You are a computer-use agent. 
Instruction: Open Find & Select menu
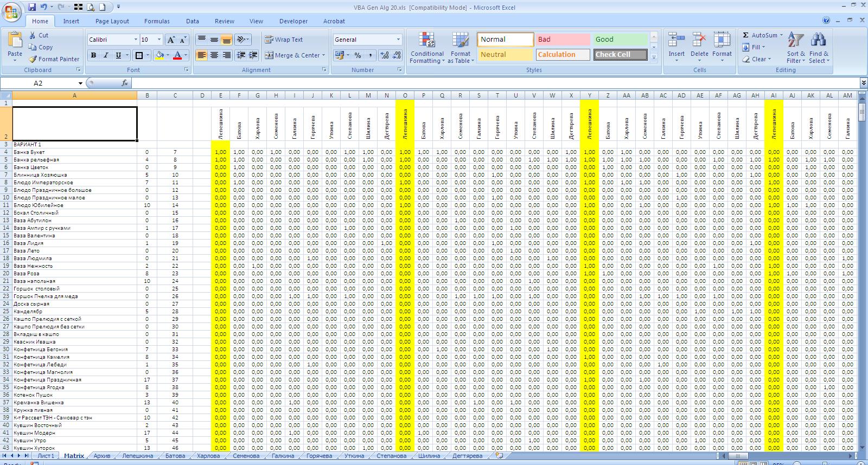click(x=819, y=48)
